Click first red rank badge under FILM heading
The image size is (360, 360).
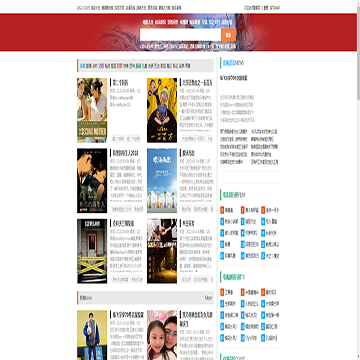222,210
